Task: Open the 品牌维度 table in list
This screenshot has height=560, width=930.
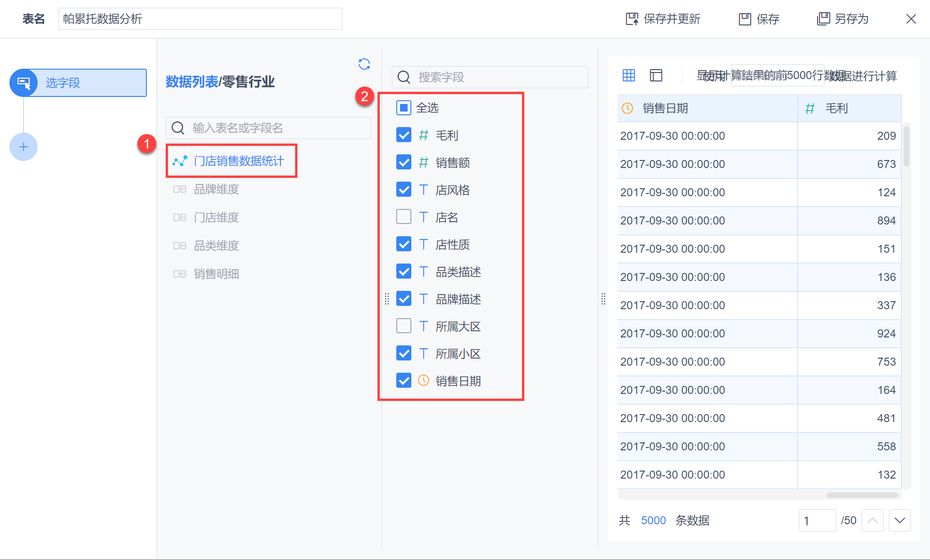Action: 216,189
